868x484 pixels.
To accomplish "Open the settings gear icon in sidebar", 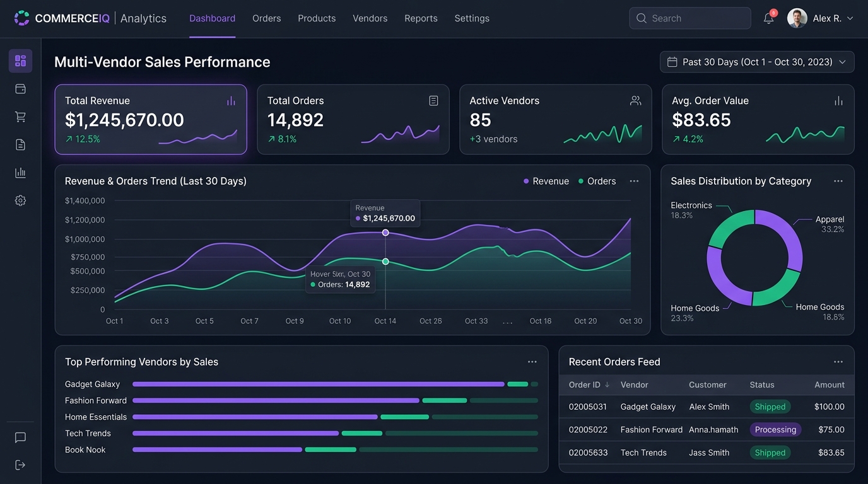I will click(x=20, y=200).
